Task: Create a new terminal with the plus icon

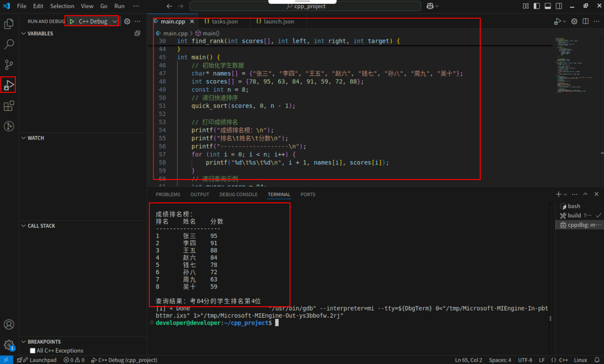Action: tap(558, 194)
